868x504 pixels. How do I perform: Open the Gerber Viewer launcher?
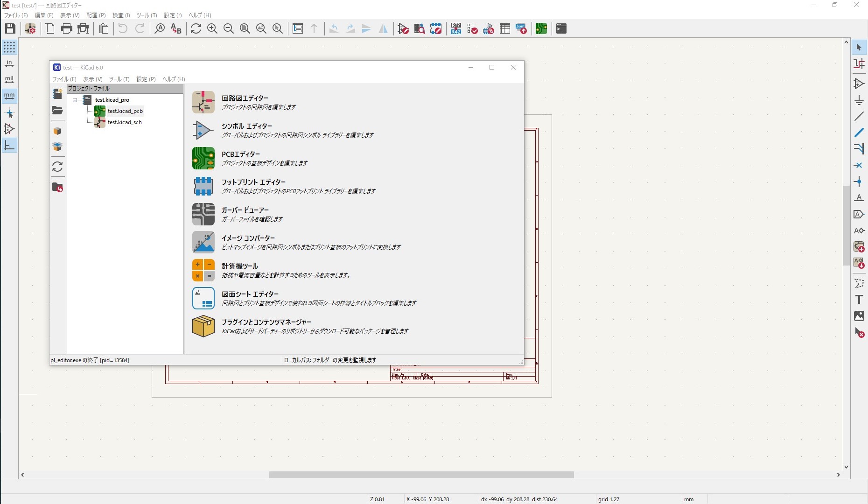click(x=203, y=214)
